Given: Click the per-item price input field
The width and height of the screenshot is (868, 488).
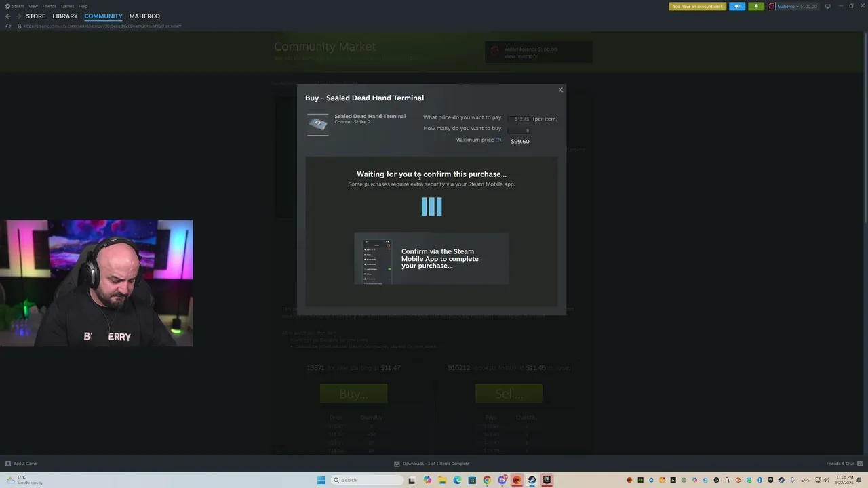Looking at the screenshot, I should pyautogui.click(x=520, y=119).
